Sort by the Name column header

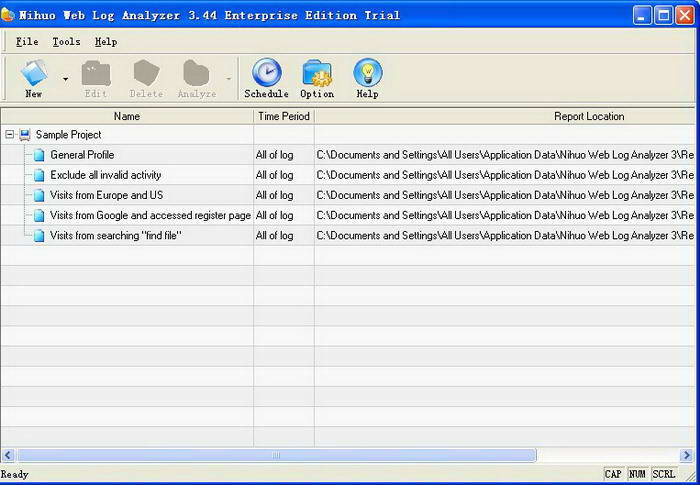click(127, 116)
